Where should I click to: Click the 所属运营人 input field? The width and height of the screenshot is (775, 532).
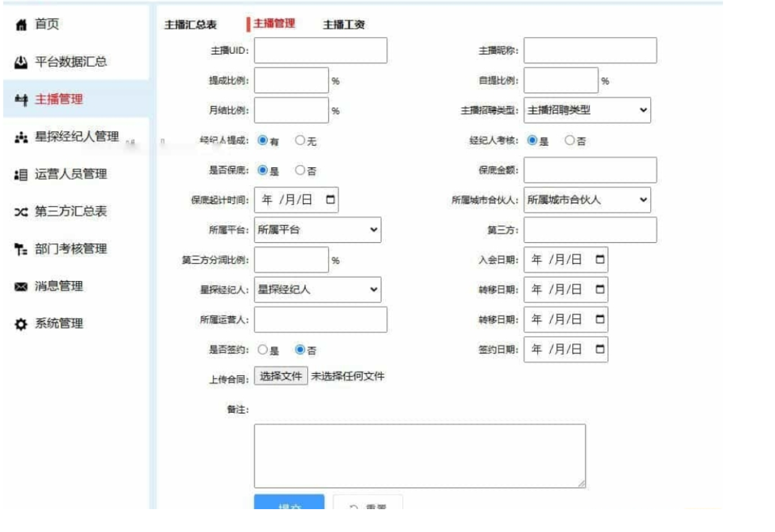(x=321, y=319)
